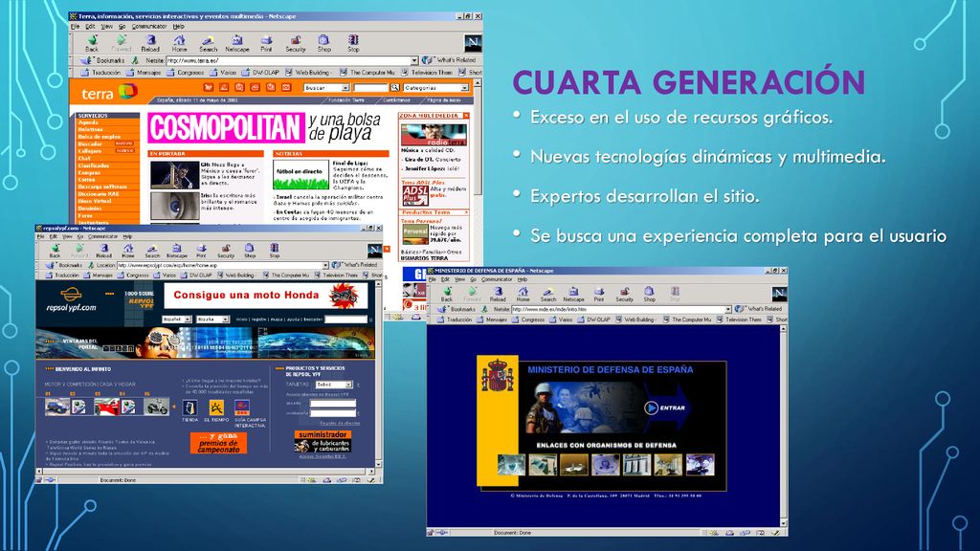980x551 pixels.
Task: Expand the Terra window URL history dropdown
Action: [413, 60]
